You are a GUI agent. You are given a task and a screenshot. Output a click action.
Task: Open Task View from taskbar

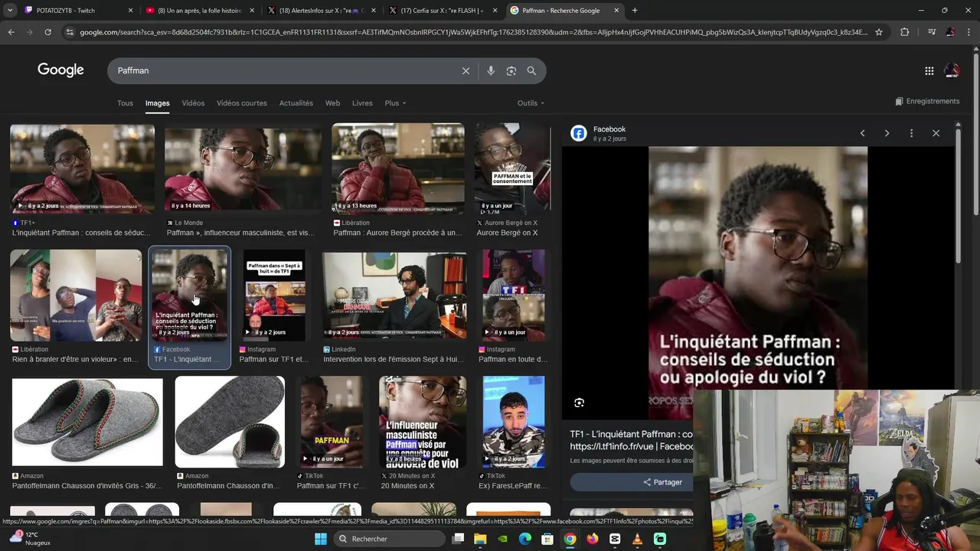[458, 539]
